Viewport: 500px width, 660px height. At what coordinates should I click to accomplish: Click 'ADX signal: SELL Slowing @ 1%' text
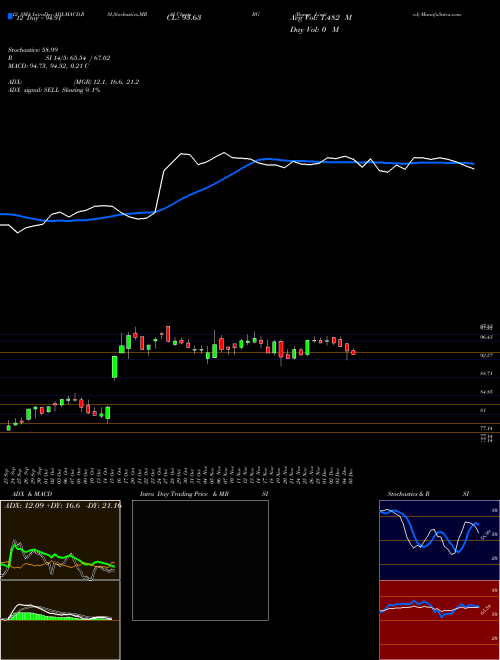point(54,90)
